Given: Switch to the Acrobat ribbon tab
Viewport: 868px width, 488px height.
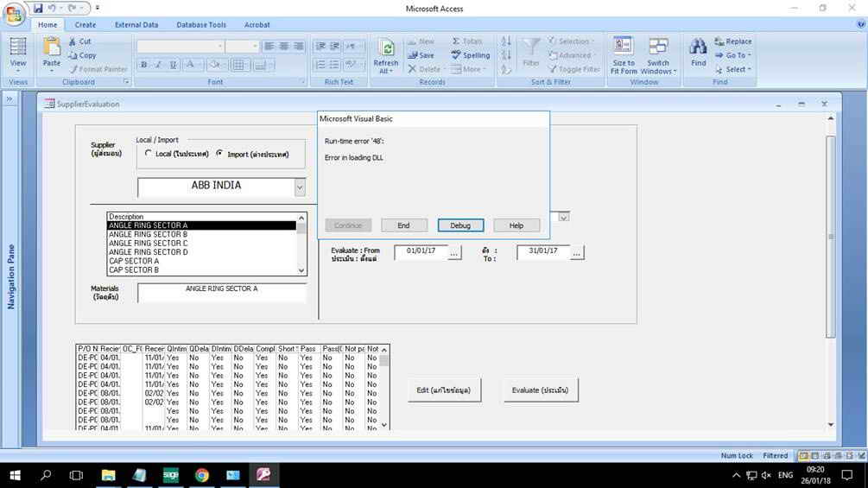Looking at the screenshot, I should [257, 24].
